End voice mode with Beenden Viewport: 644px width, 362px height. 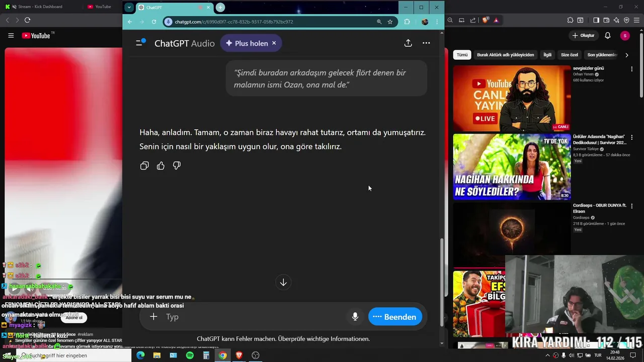(x=395, y=317)
